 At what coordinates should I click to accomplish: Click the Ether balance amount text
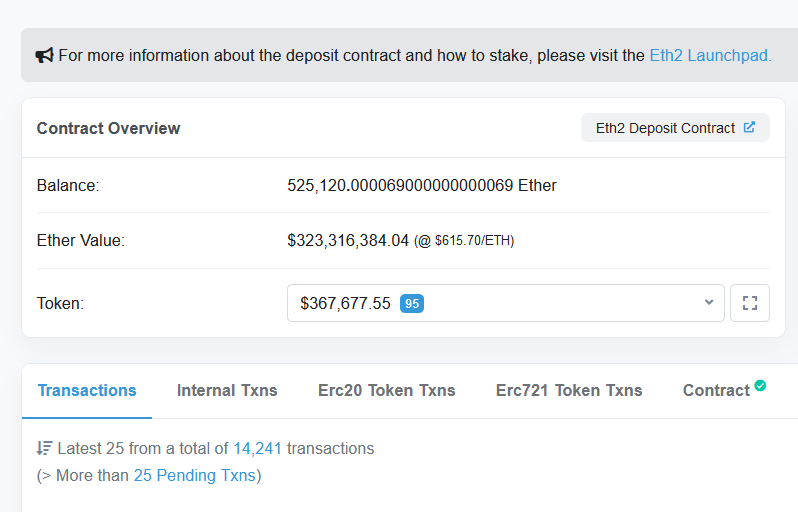click(x=421, y=185)
